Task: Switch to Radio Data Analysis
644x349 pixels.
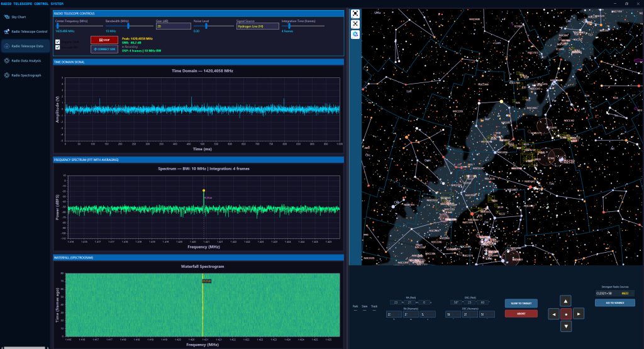Action: (x=26, y=61)
